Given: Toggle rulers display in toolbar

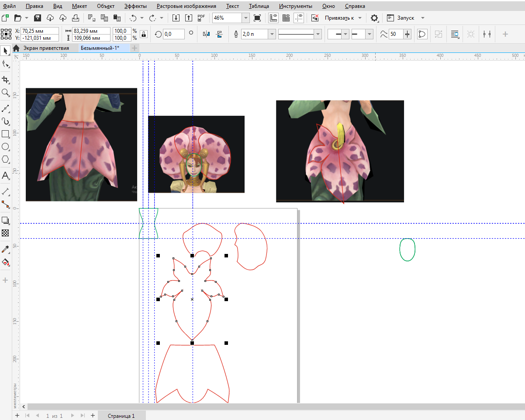Looking at the screenshot, I should (273, 18).
